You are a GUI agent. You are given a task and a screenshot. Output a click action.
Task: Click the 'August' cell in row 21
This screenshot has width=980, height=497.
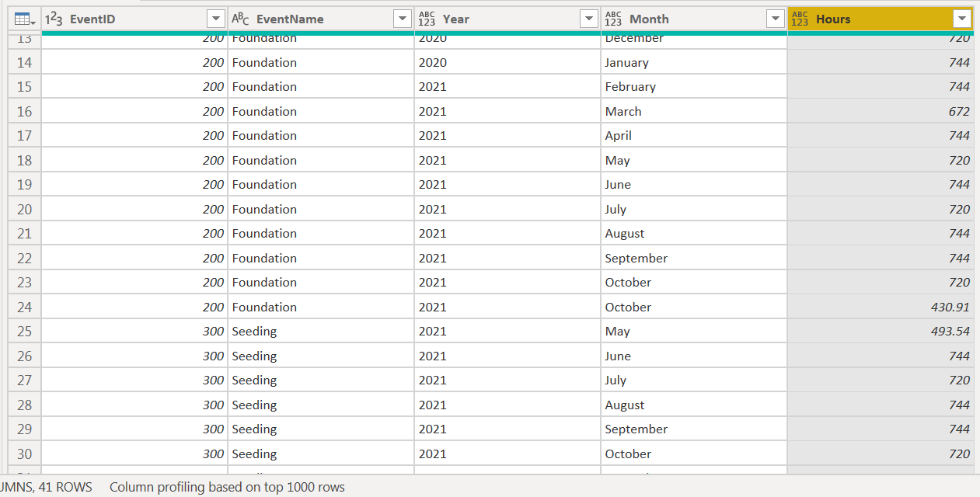(x=694, y=234)
